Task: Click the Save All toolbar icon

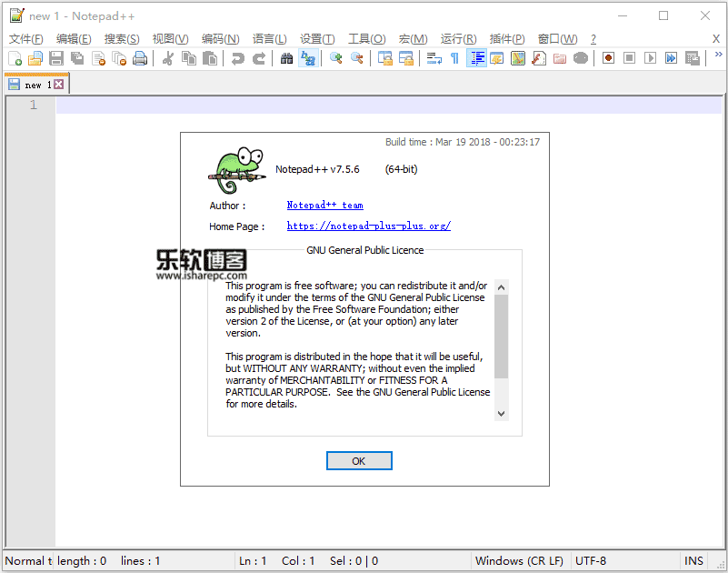Action: pos(77,58)
